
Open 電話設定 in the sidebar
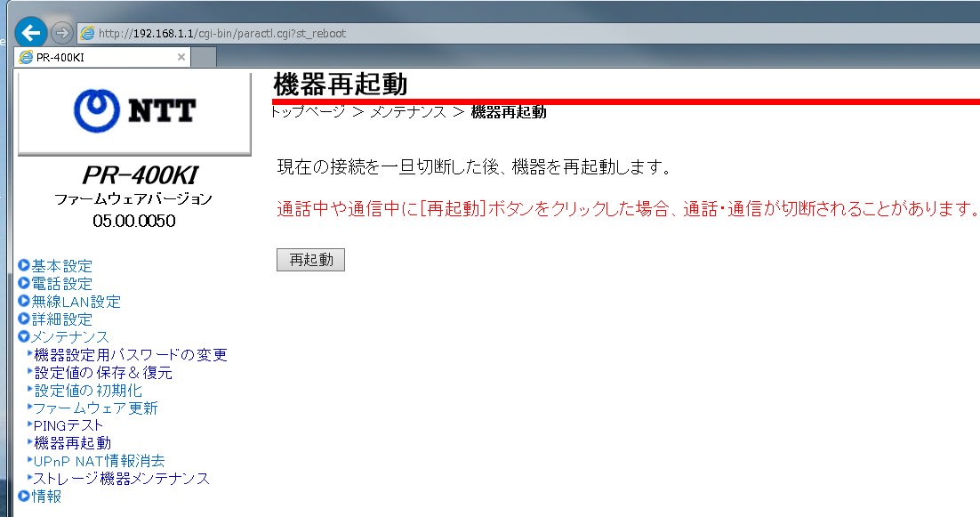click(x=62, y=283)
